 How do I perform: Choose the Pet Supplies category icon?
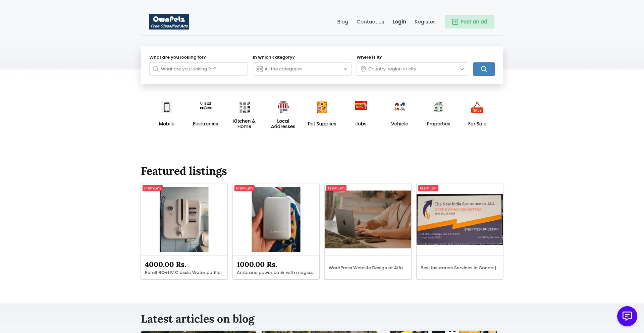point(322,107)
